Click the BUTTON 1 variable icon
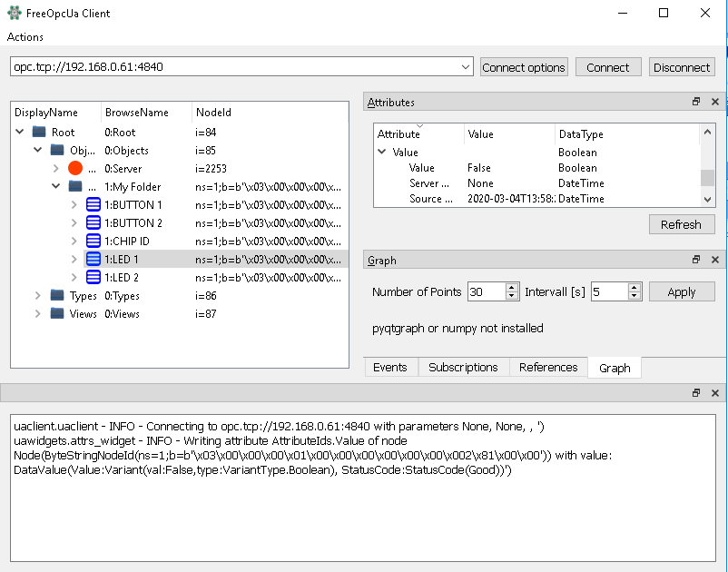728x572 pixels. [93, 204]
